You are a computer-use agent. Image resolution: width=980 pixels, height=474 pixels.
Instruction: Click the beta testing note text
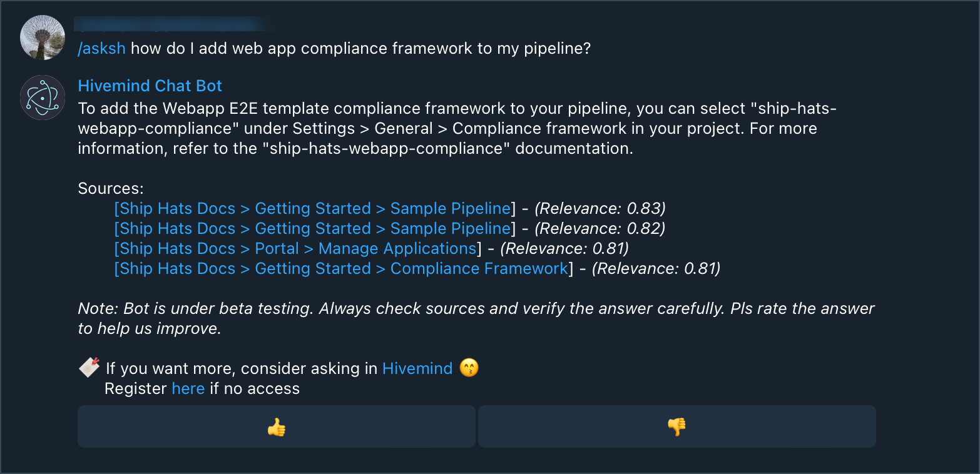[476, 318]
